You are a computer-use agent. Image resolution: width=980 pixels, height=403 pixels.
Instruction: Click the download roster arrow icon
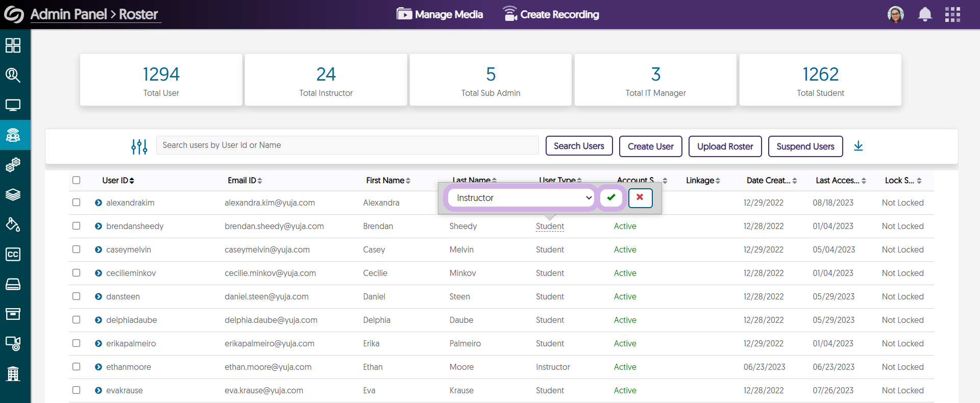858,146
